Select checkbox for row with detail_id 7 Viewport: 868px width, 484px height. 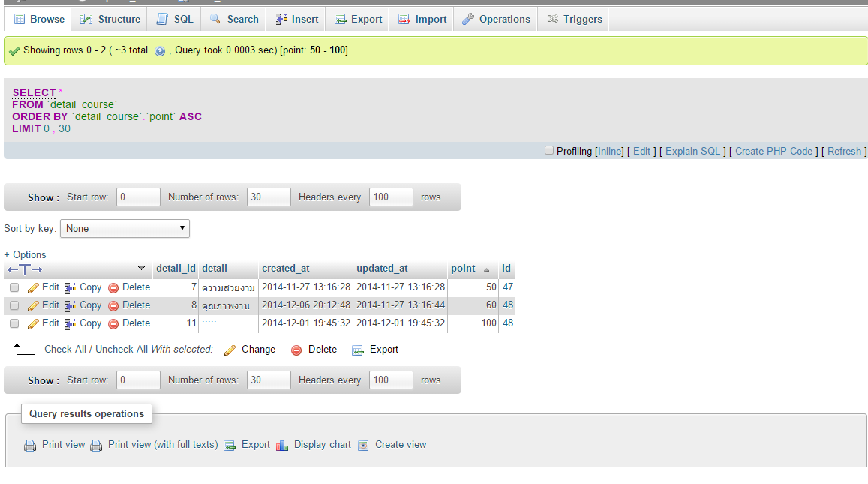pos(14,287)
